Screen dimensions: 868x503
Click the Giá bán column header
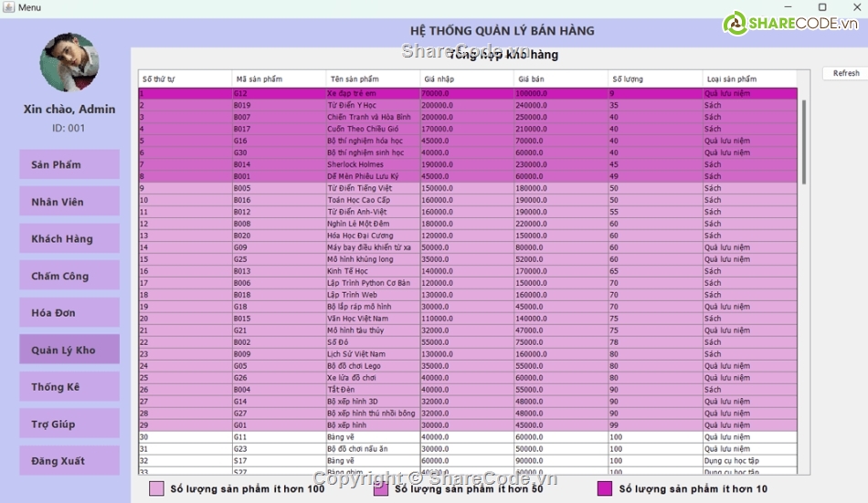(x=559, y=79)
